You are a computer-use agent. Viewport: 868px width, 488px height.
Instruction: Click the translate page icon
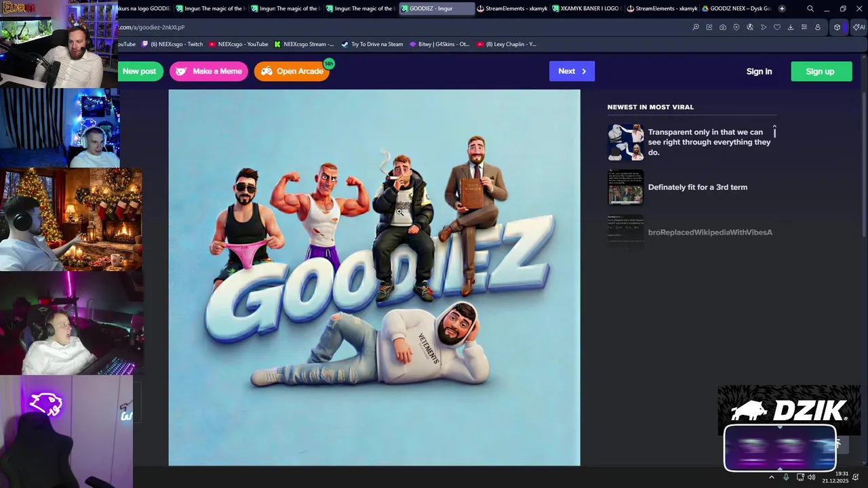point(750,27)
